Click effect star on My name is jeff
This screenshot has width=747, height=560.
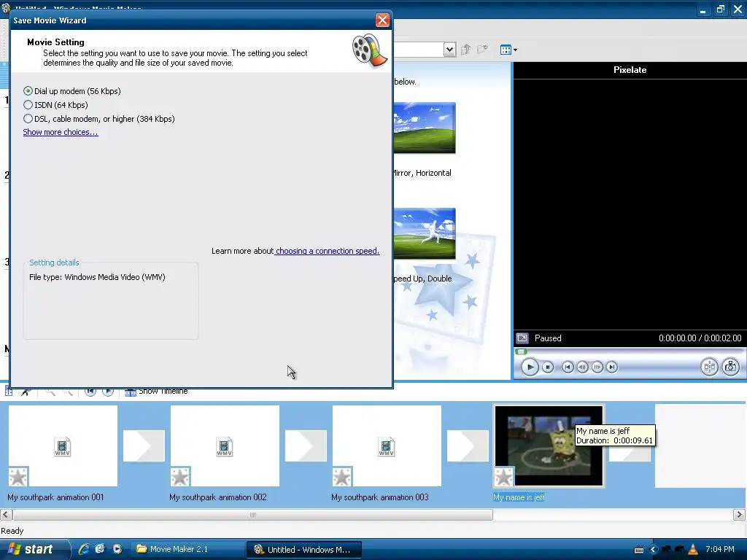(x=503, y=477)
